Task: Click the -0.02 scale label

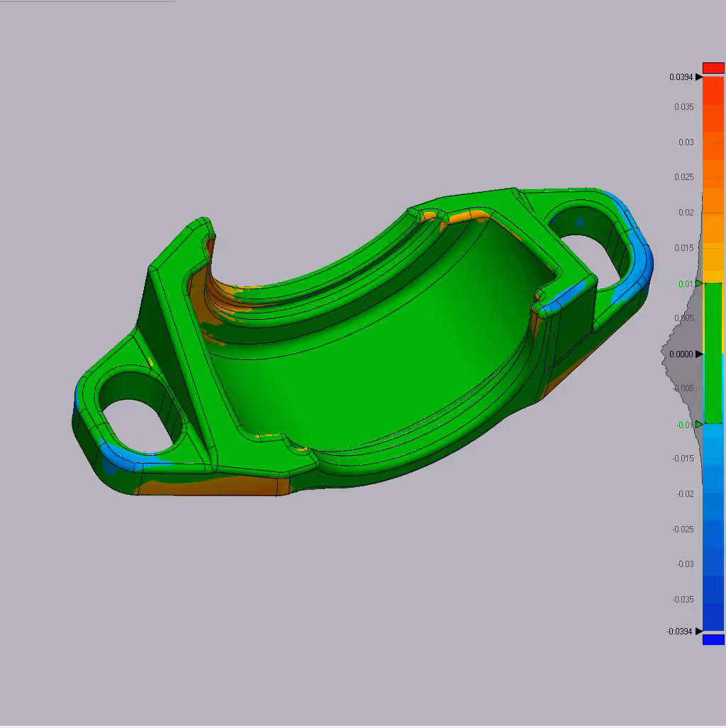Action: [x=685, y=493]
